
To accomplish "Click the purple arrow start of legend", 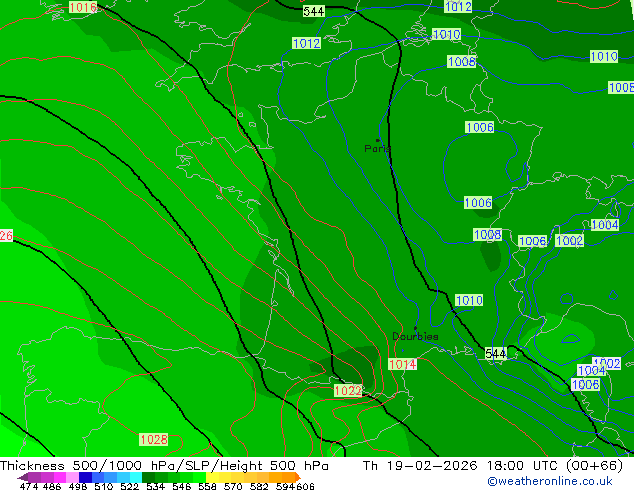I will click(x=23, y=477).
